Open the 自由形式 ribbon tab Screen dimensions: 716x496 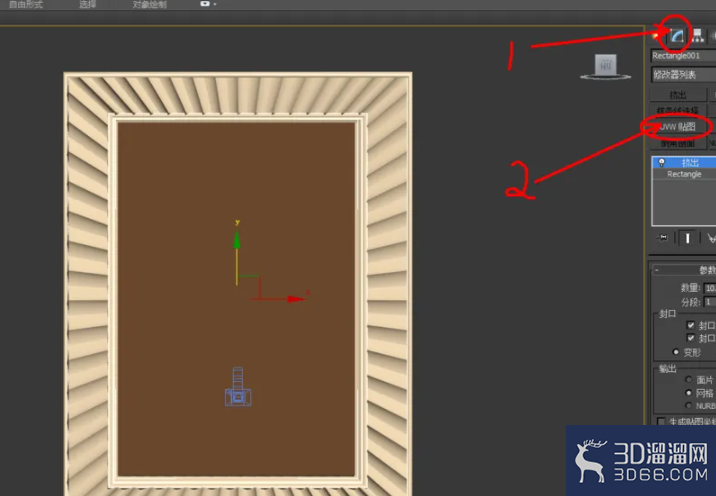coord(26,5)
